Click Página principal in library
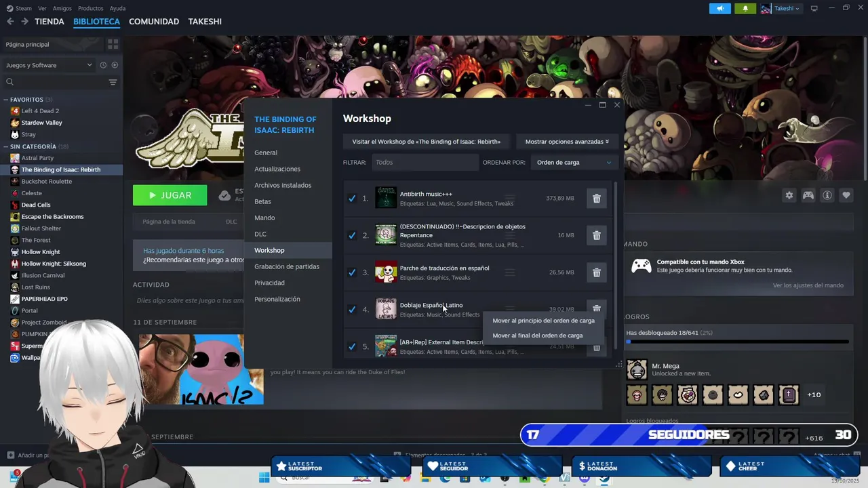Image resolution: width=868 pixels, height=488 pixels. click(52, 44)
